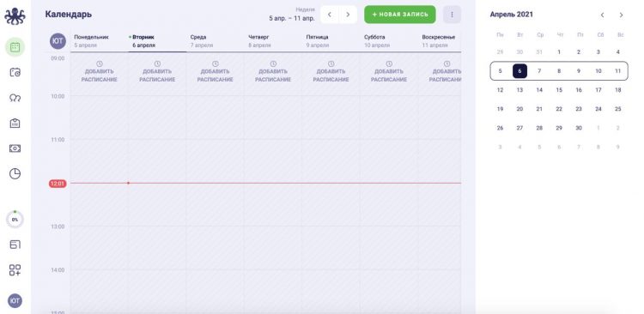Show the previous month in the mini calendar
Image resolution: width=644 pixels, height=314 pixels.
pos(602,15)
